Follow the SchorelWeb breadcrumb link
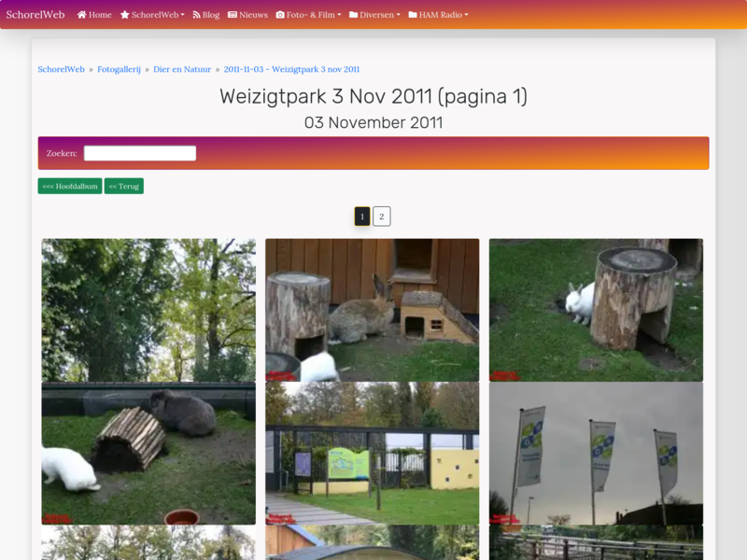The width and height of the screenshot is (747, 560). coord(61,69)
